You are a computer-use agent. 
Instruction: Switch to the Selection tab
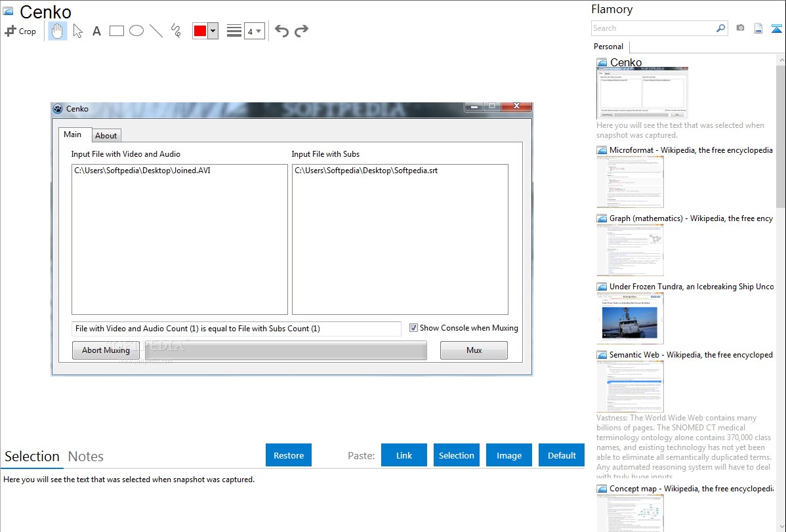click(x=32, y=457)
